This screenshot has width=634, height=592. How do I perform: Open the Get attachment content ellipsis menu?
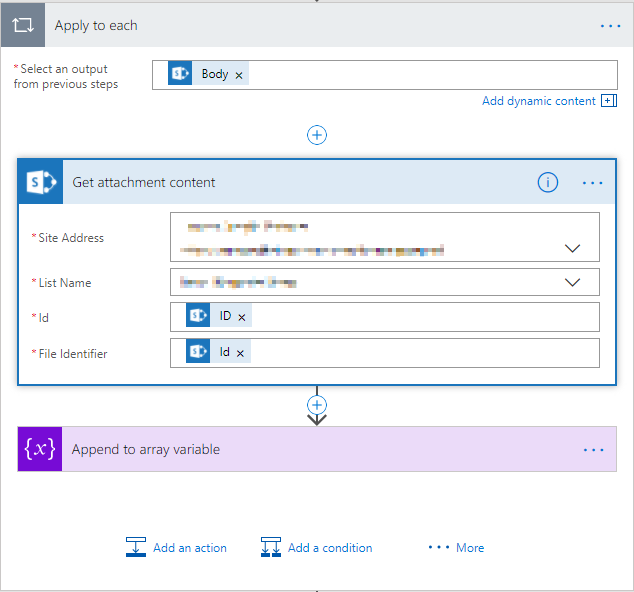pyautogui.click(x=593, y=183)
